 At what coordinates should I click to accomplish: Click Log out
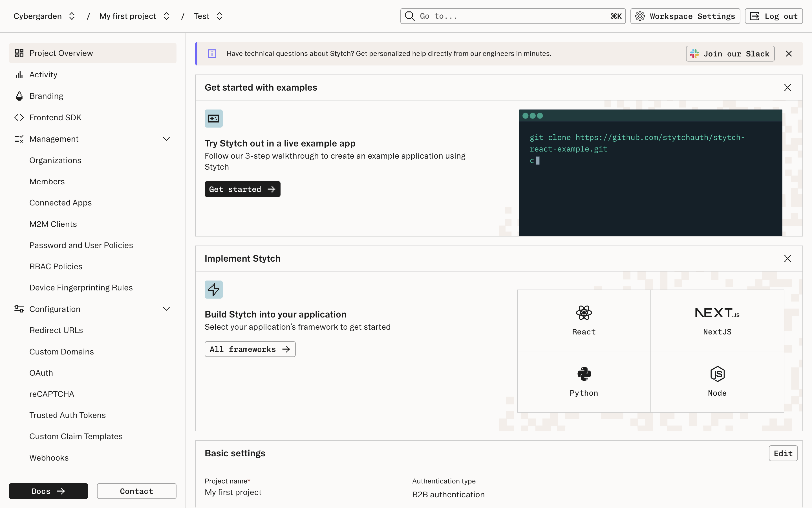click(x=774, y=16)
